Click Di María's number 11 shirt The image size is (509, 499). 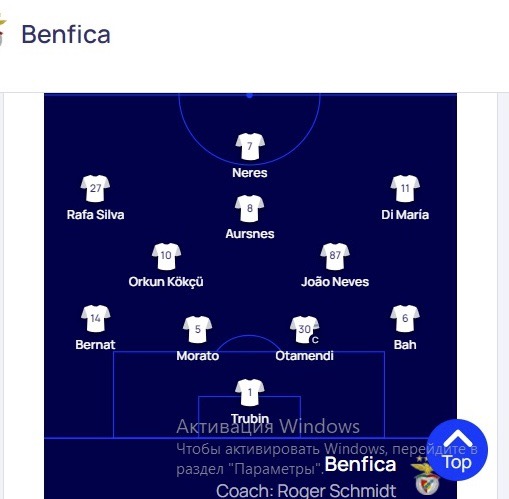coord(405,188)
